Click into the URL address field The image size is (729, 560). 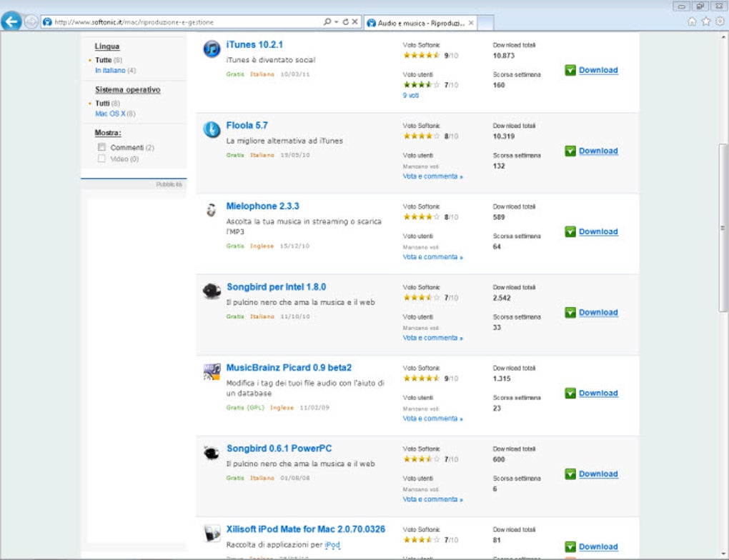point(186,22)
